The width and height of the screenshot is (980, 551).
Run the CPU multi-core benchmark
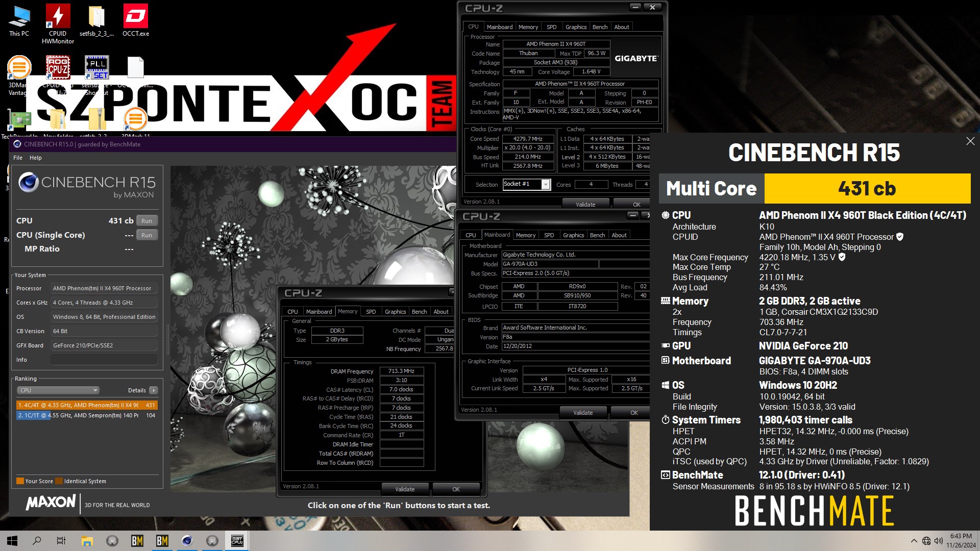click(147, 221)
